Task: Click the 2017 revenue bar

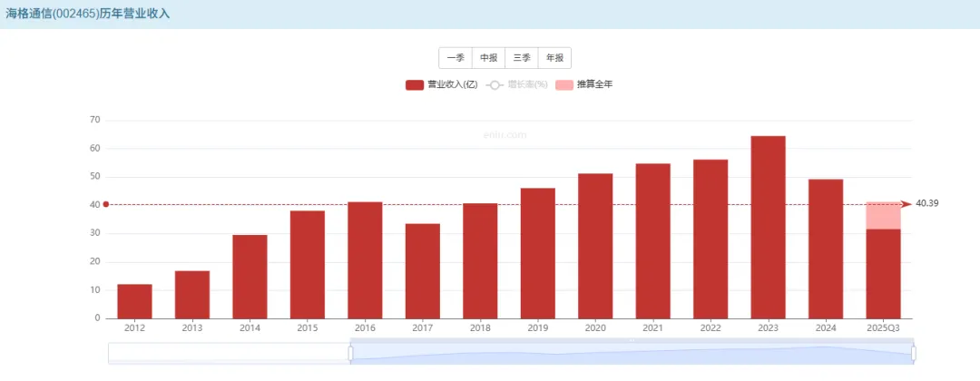Action: [423, 271]
